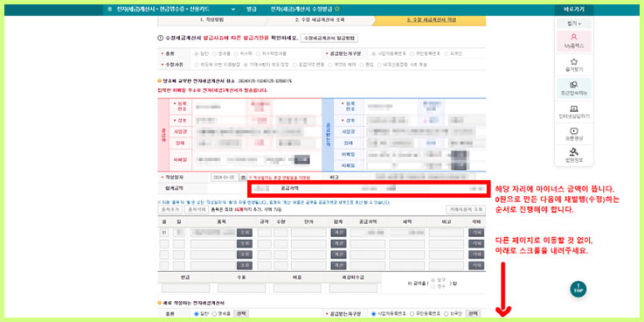Select 사업자등록번호 in bottom 공급받는자구분 row
Screen dimensions: 644x322
373,314
